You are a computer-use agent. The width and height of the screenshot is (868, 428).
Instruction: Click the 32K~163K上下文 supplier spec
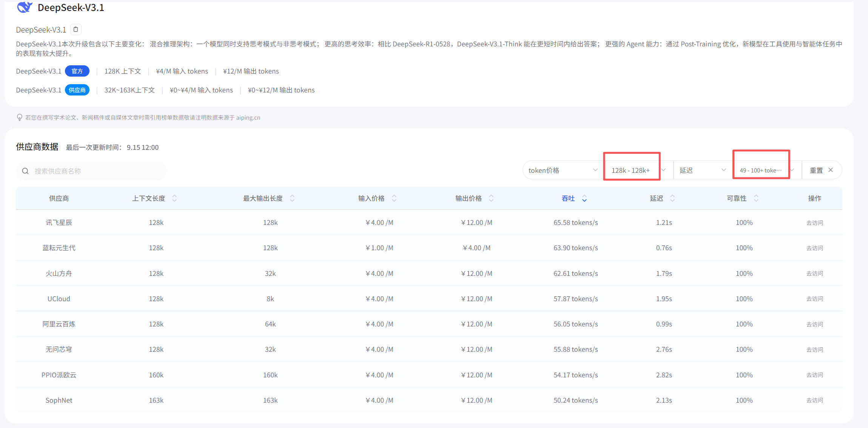pyautogui.click(x=130, y=90)
